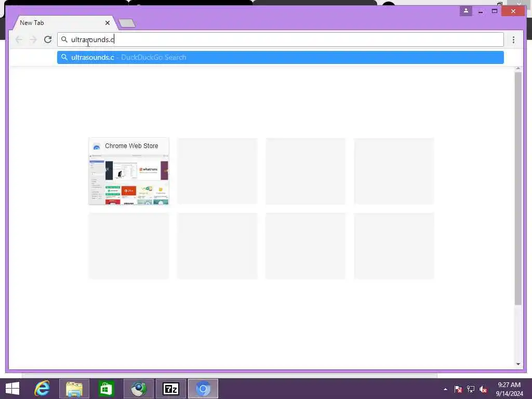Click the Chrome Web Store title link

131,146
